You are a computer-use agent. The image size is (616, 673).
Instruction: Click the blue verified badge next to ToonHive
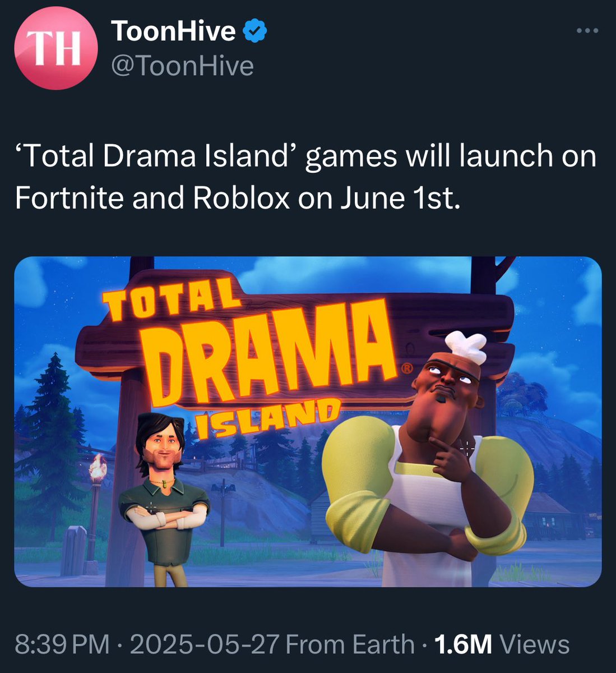(255, 31)
